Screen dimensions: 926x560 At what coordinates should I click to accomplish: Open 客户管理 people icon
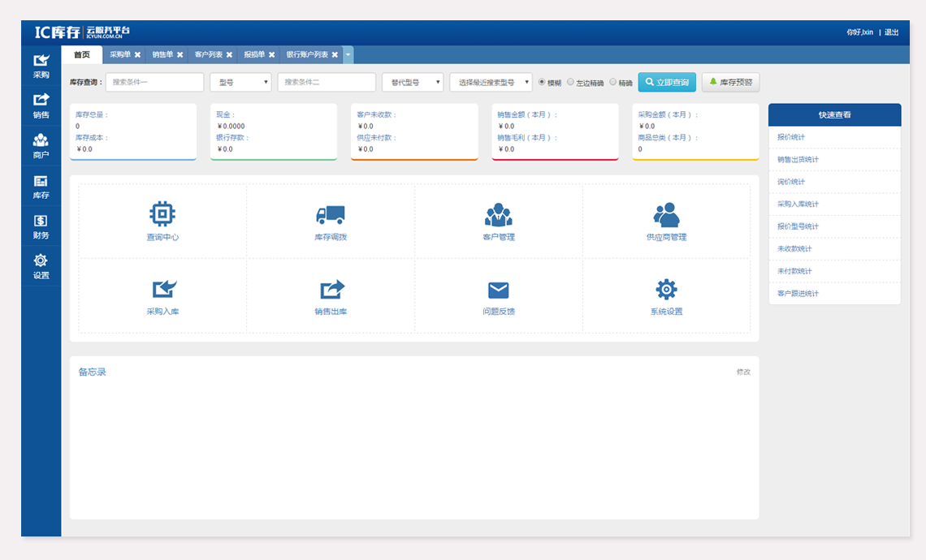(x=498, y=214)
